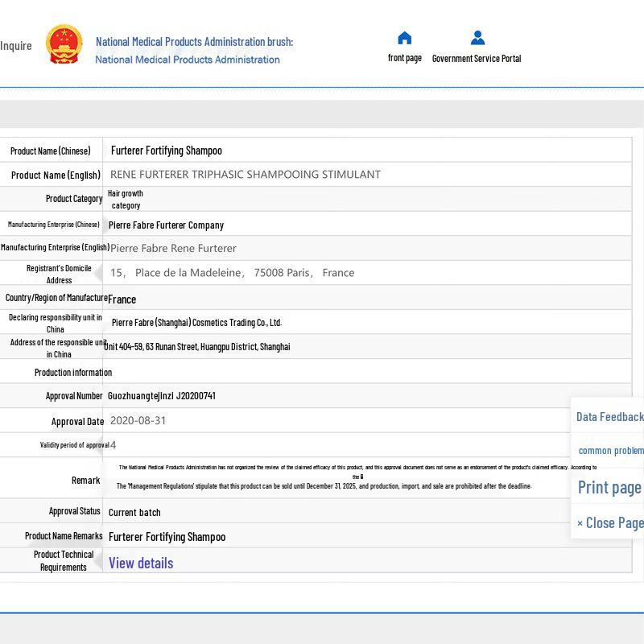Click the Place de la Madeleine address
The width and height of the screenshot is (644, 644).
coord(232,273)
